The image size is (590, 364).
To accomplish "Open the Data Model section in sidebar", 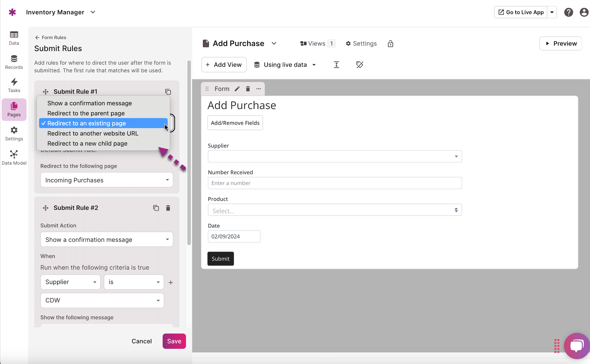I will tap(14, 158).
